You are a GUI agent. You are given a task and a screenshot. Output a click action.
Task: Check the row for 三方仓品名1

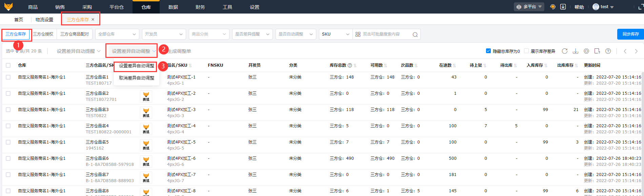(8, 77)
